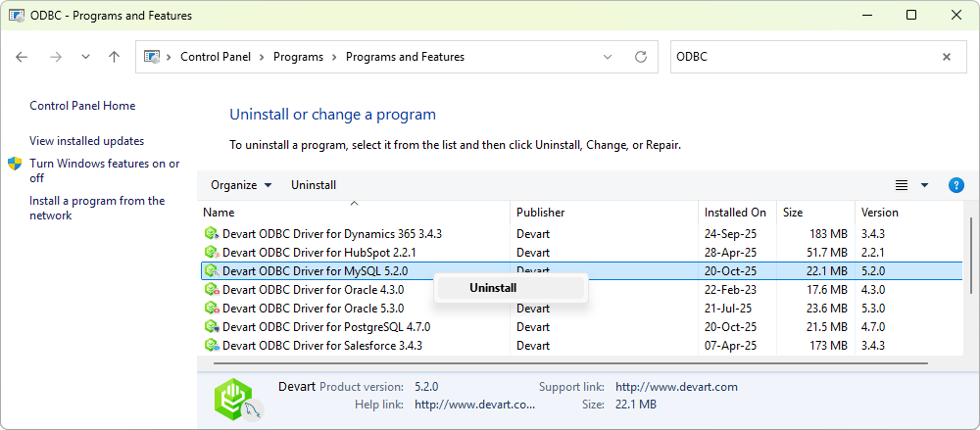Select the PostgreSQL driver icon
The width and height of the screenshot is (980, 430).
tap(212, 327)
